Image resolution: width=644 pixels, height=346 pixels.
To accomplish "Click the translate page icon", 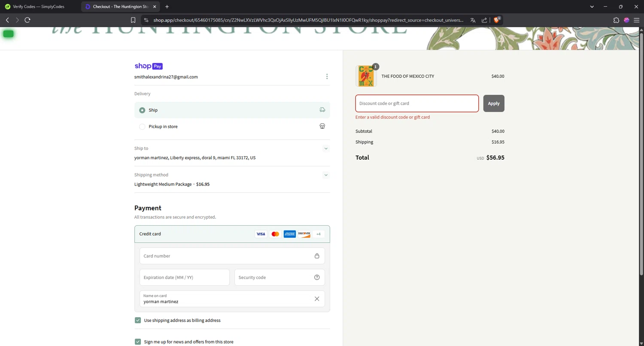I will click(473, 20).
